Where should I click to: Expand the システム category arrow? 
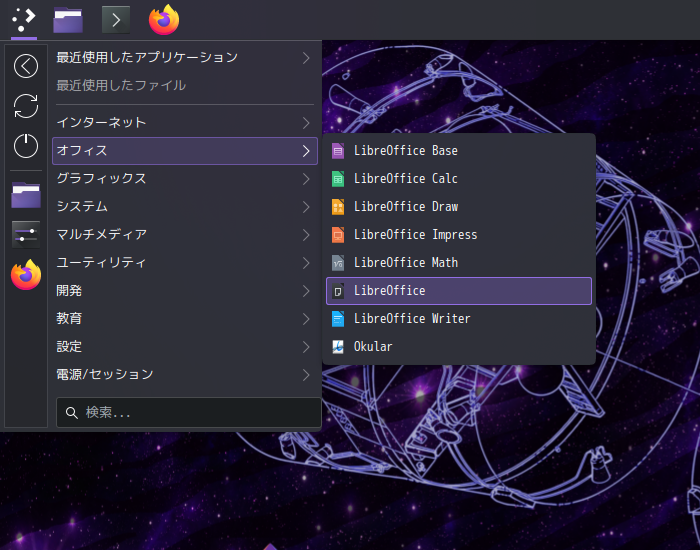(x=306, y=207)
